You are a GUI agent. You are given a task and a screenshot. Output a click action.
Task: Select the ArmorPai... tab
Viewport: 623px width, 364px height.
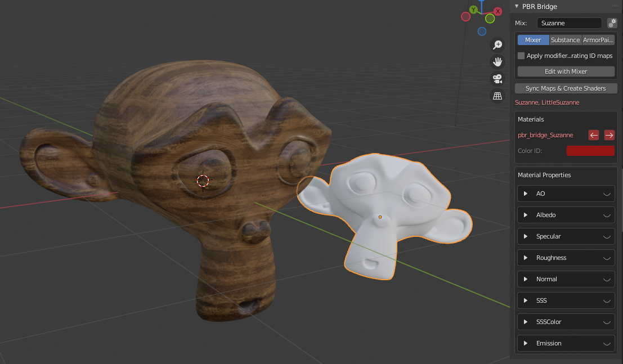point(598,40)
